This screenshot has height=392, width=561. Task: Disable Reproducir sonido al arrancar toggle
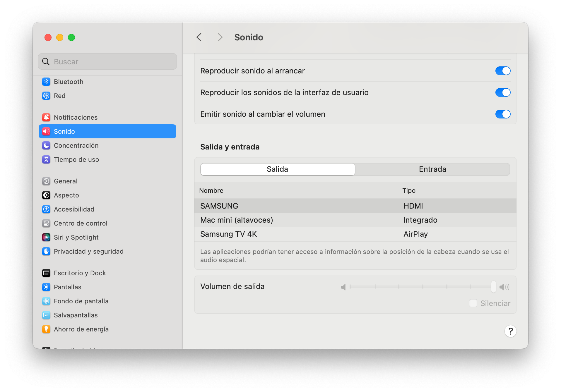503,71
